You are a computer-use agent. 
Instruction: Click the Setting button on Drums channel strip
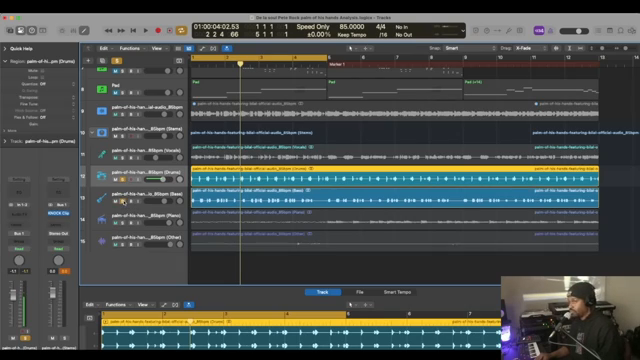point(19,180)
